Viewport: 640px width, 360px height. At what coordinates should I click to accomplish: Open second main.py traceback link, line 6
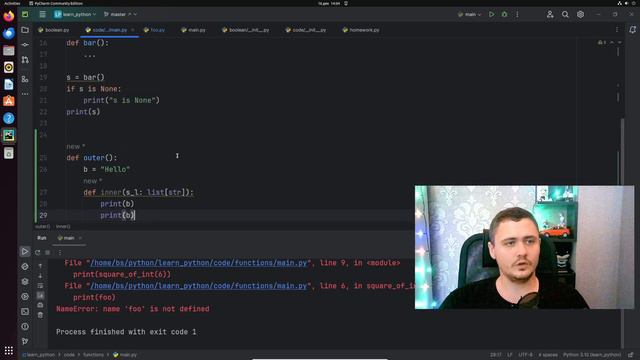198,286
